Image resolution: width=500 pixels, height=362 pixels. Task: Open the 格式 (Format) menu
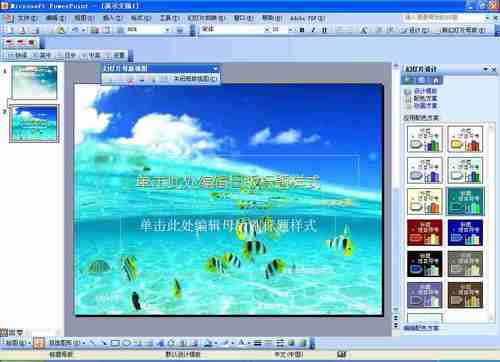(x=141, y=18)
